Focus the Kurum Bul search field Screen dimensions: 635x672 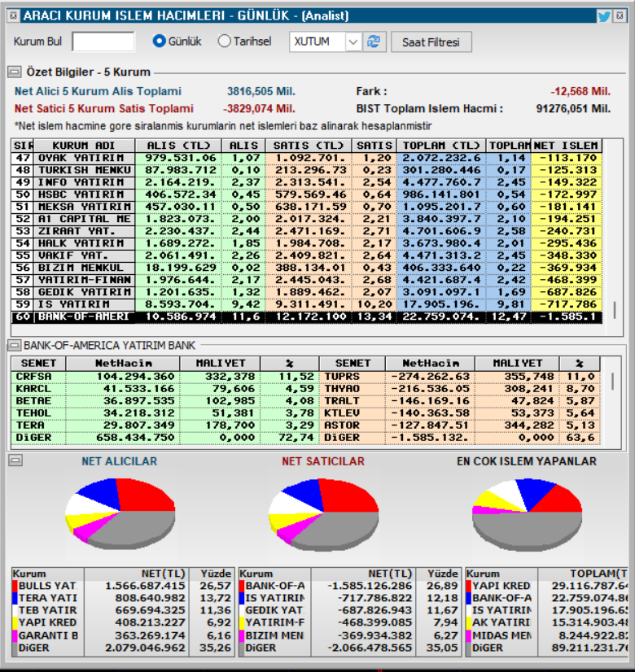(x=103, y=41)
